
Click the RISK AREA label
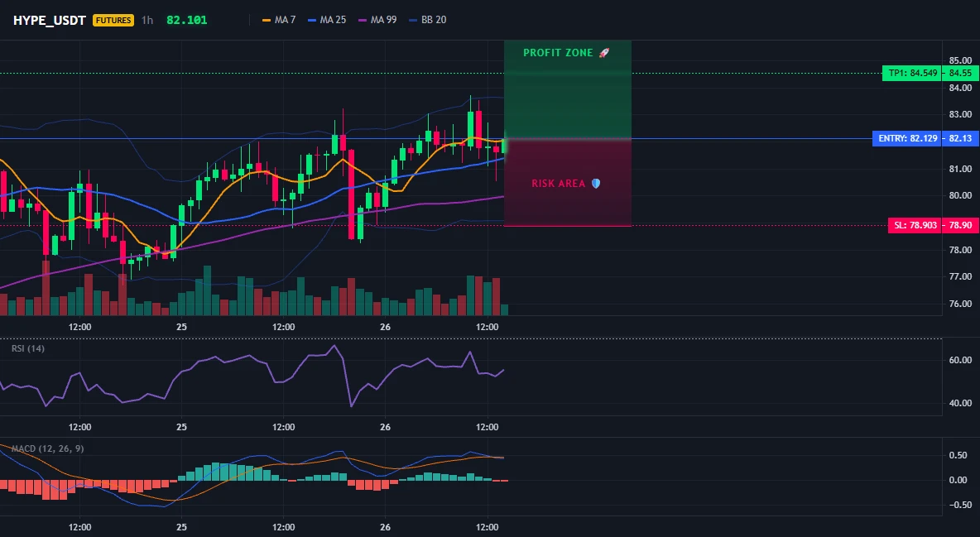click(x=559, y=184)
